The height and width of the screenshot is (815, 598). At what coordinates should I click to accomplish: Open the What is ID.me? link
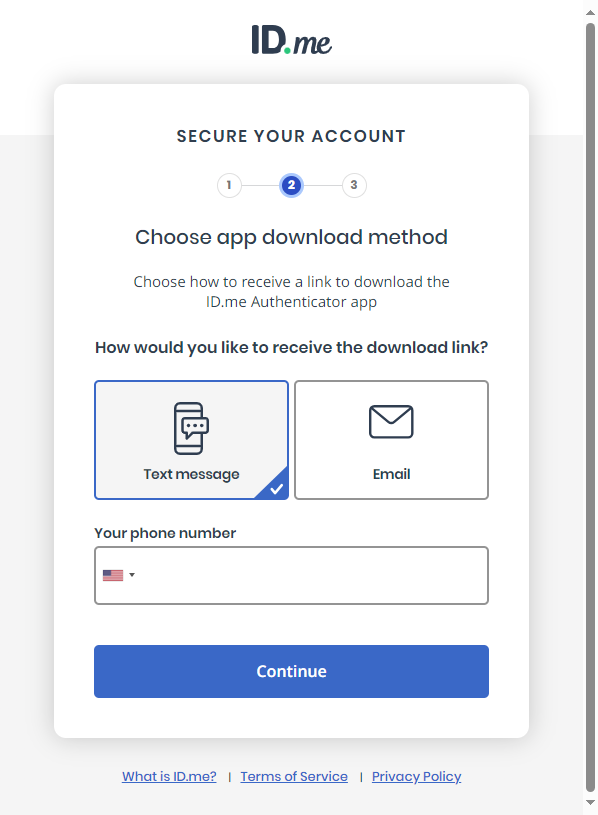click(x=168, y=776)
